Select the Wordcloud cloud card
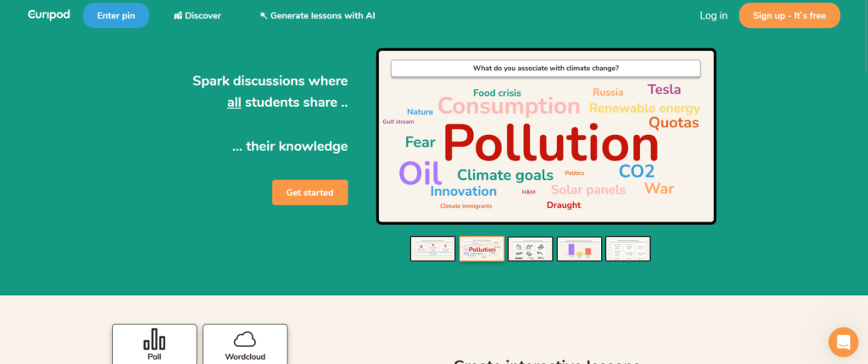This screenshot has height=364, width=868. coord(245,344)
